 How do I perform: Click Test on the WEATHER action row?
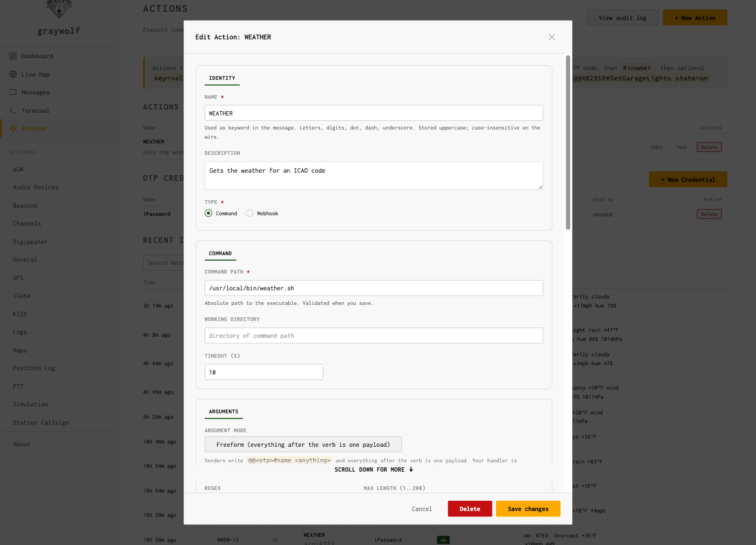coord(681,147)
